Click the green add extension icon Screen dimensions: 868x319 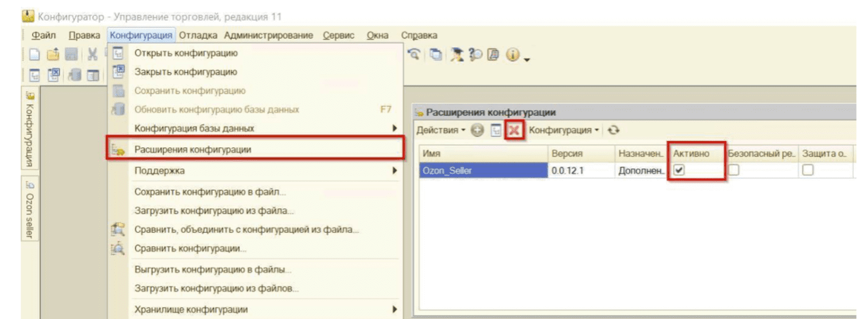(477, 131)
